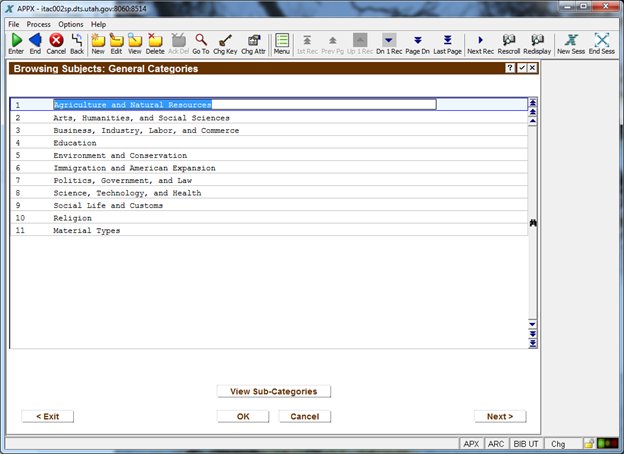Open the Chg Attr toolbar icon
Viewport: 624px width, 454px height.
pyautogui.click(x=253, y=43)
